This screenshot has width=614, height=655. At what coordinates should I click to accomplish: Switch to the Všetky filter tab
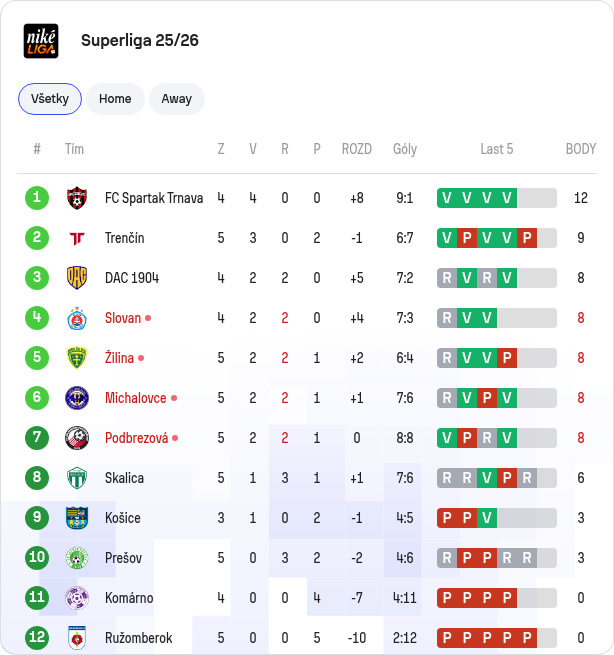pyautogui.click(x=50, y=99)
